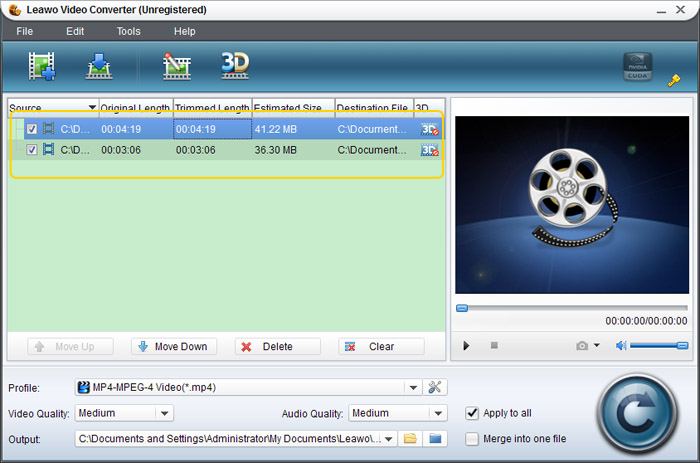Click the Source column dropdown arrow
700x463 pixels.
(92, 107)
